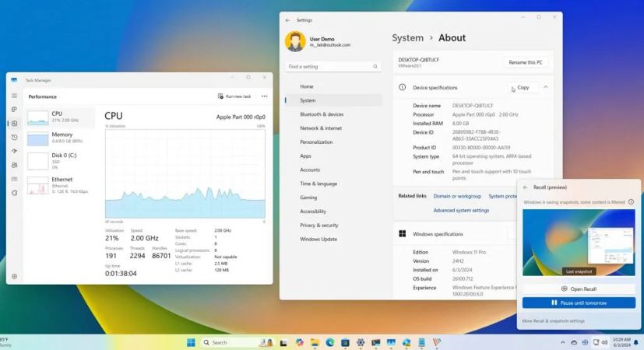The width and height of the screenshot is (644, 350).
Task: Go back in Settings window
Action: pyautogui.click(x=287, y=20)
